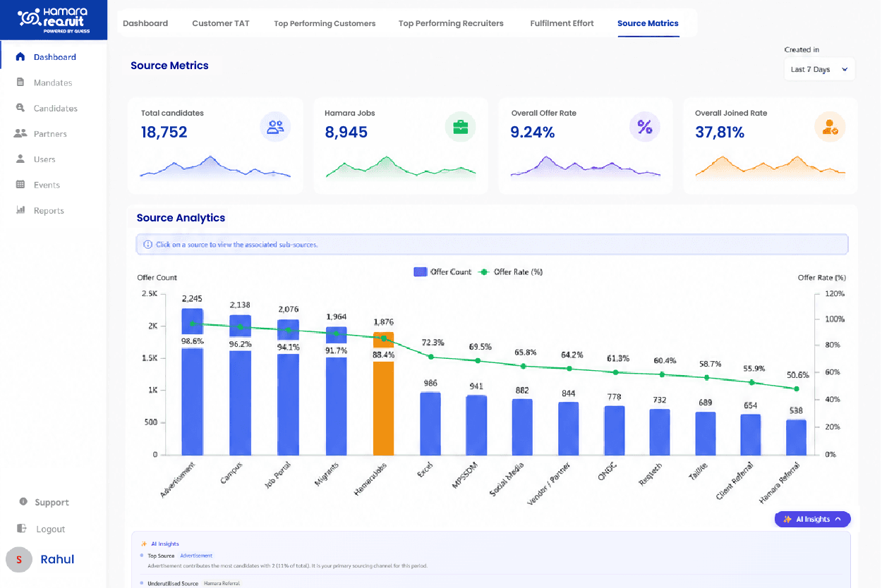
Task: Select the Source Metrics tab
Action: [x=648, y=23]
